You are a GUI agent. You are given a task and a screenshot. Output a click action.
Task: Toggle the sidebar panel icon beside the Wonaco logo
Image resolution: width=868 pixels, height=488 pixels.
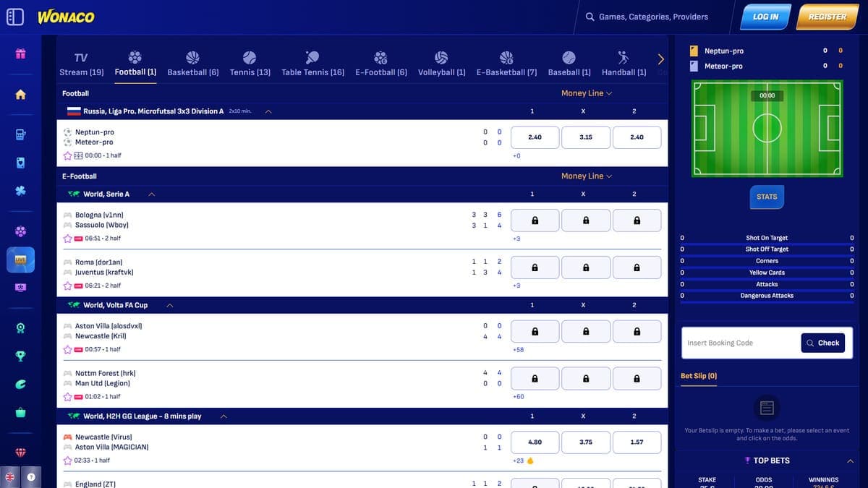(15, 17)
